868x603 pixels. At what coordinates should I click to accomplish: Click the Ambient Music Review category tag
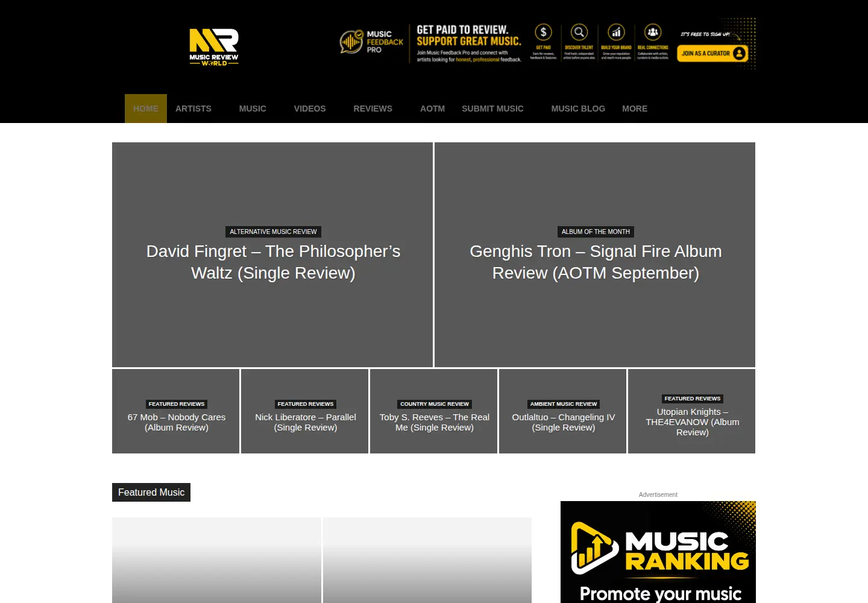[x=564, y=404]
